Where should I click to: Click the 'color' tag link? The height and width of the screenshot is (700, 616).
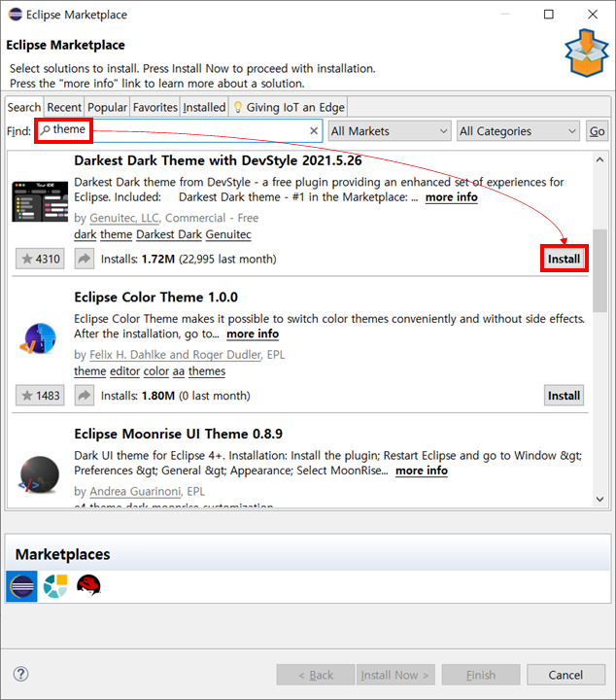(156, 371)
